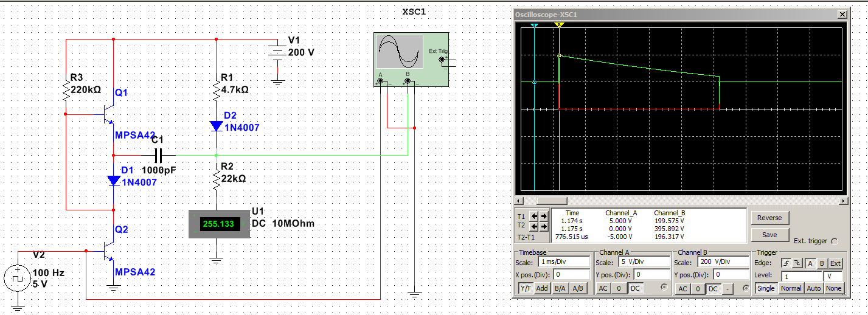Select resistor R1 4.7kΩ symbol
Screen dimensions: 868x315
[217, 89]
